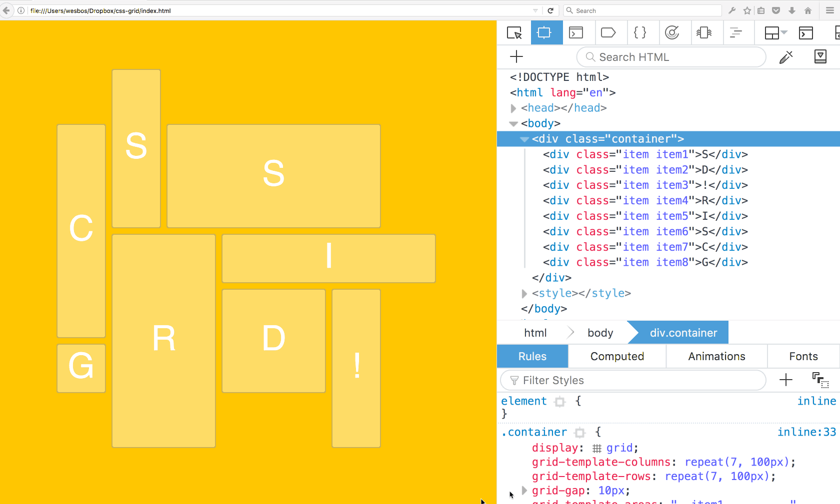Open the Performance panel
Viewport: 840px width, 504px height.
coord(672,33)
